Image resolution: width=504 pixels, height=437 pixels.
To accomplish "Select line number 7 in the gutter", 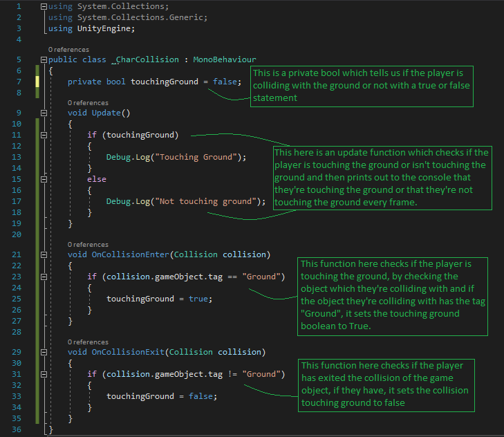I will 19,82.
